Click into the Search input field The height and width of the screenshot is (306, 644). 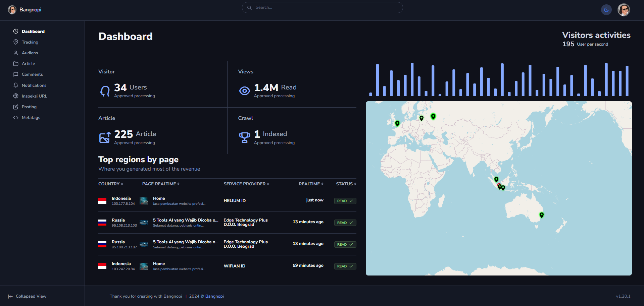pos(322,7)
